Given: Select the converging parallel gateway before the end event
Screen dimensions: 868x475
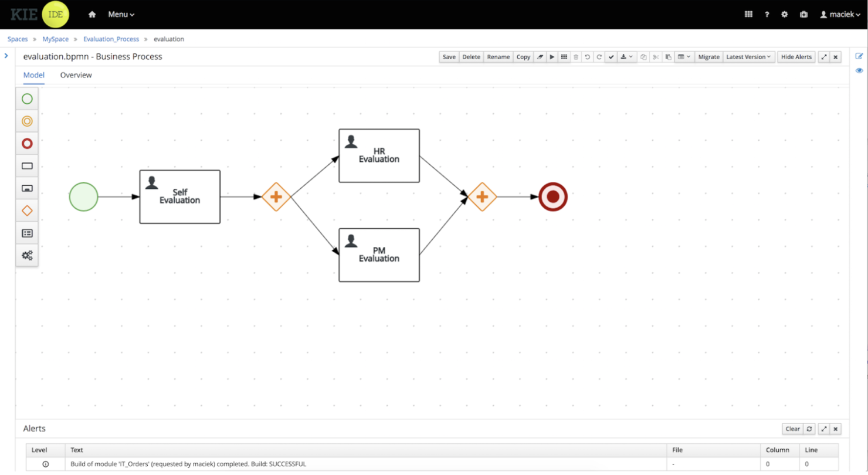Looking at the screenshot, I should pyautogui.click(x=482, y=196).
